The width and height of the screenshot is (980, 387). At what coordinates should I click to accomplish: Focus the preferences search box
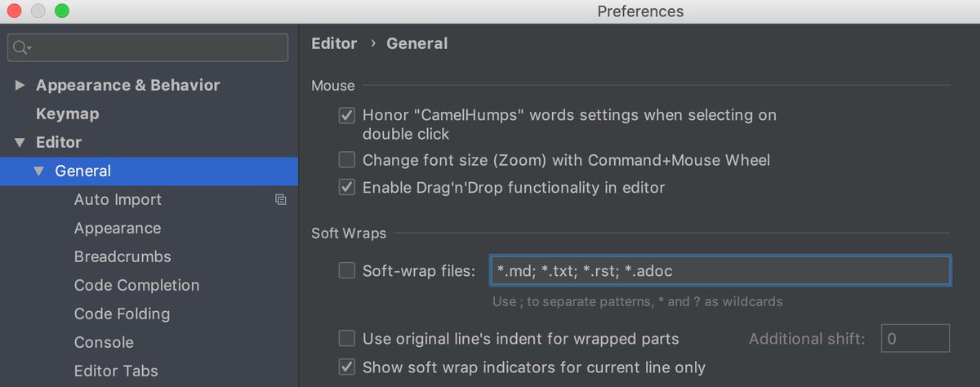pyautogui.click(x=148, y=47)
